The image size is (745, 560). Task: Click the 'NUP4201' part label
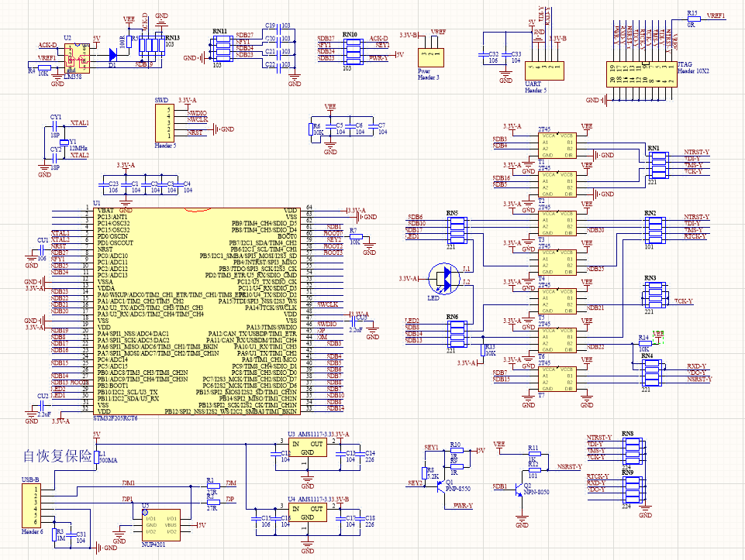(x=153, y=545)
